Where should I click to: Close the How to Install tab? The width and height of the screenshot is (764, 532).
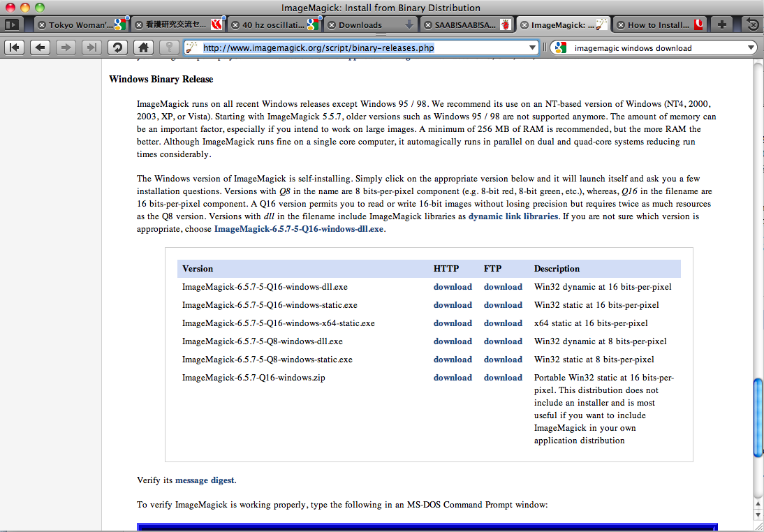point(620,25)
